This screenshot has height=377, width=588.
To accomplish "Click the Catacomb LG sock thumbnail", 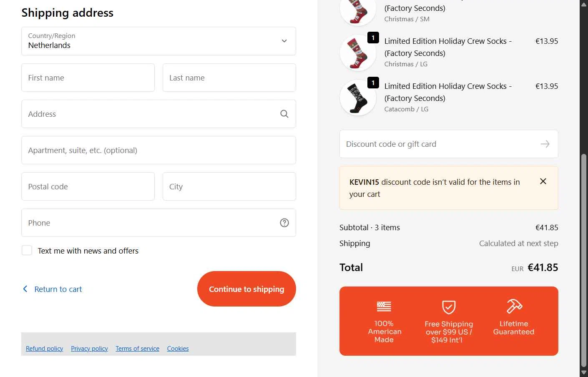I will click(358, 98).
